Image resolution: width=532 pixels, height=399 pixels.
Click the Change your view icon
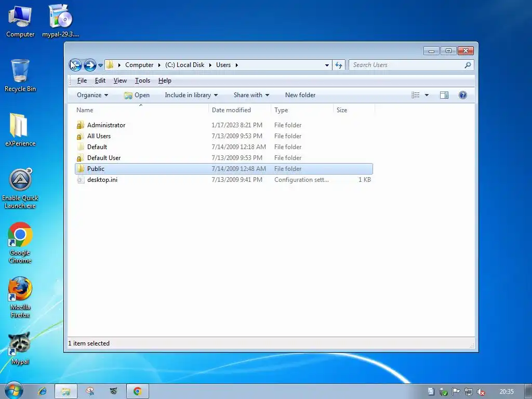(415, 95)
